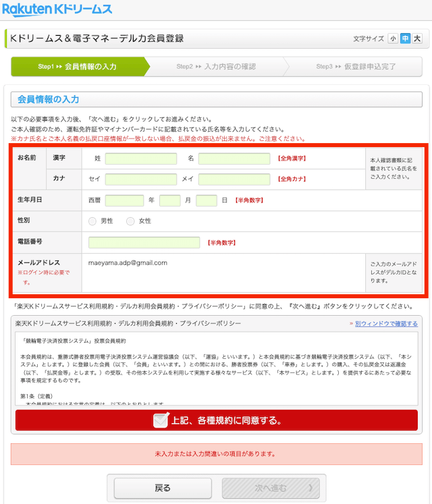Click the Rakuten Kドリームス logo
This screenshot has height=504, width=432.
click(x=57, y=9)
